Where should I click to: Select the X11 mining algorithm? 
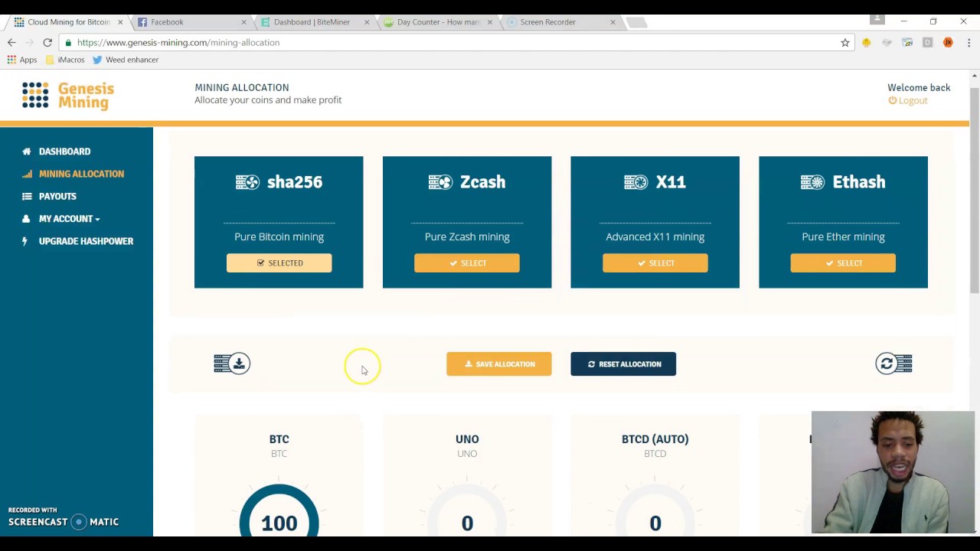tap(655, 263)
